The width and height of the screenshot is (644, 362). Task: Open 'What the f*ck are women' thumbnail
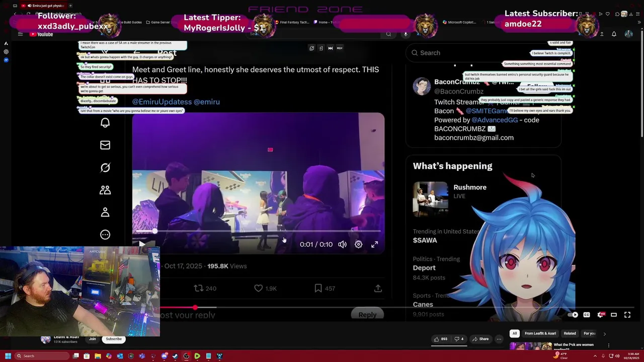[531, 346]
